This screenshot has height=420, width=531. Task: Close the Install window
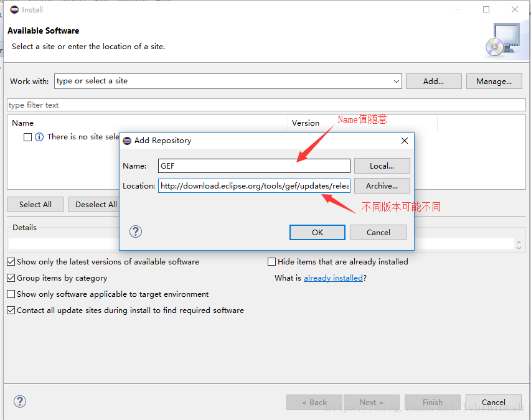coord(514,9)
